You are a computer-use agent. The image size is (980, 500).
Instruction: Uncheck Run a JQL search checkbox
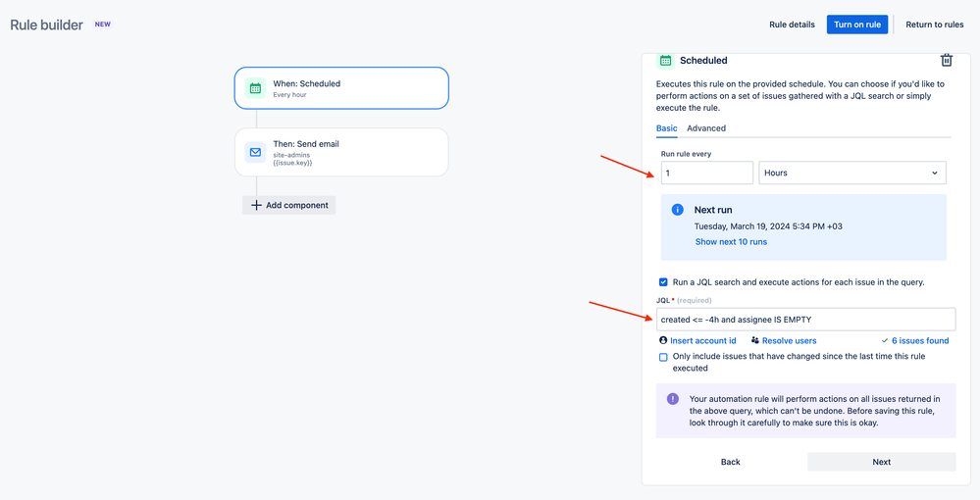point(663,282)
